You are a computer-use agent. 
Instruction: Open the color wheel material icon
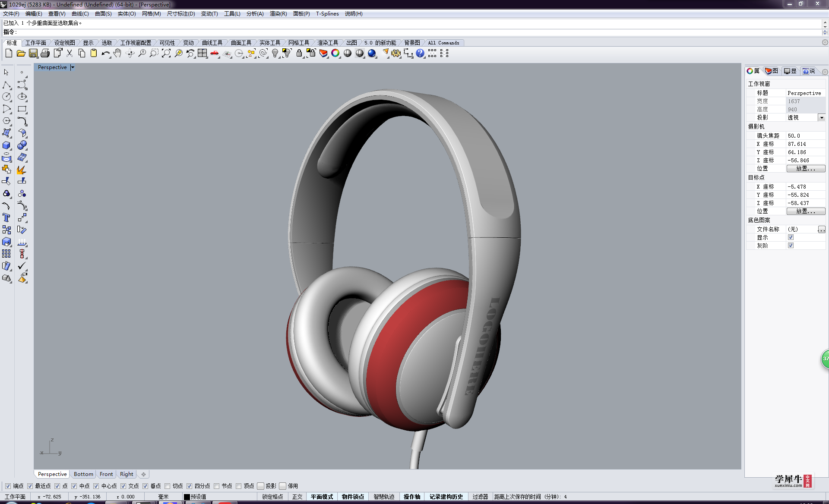click(x=335, y=53)
